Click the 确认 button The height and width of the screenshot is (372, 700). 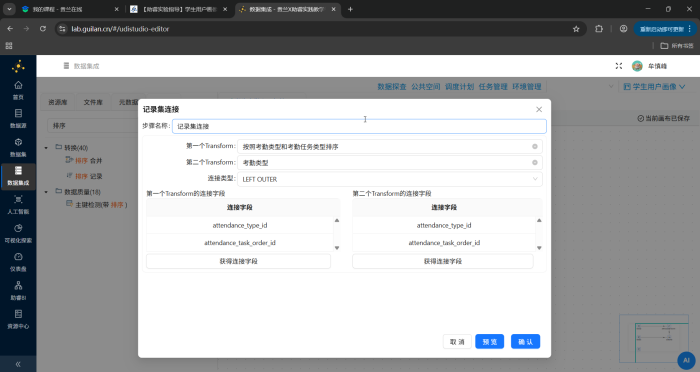[x=525, y=342]
